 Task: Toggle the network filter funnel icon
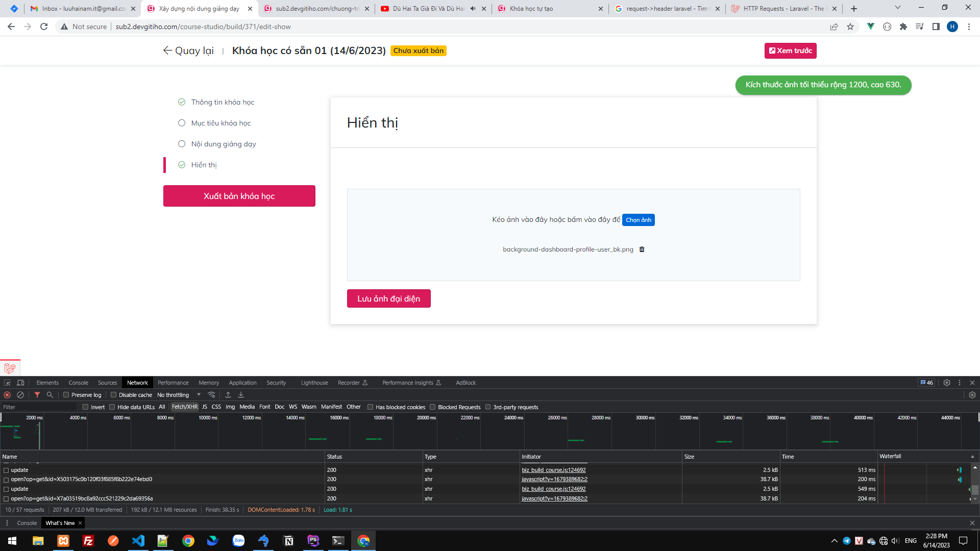[x=37, y=395]
